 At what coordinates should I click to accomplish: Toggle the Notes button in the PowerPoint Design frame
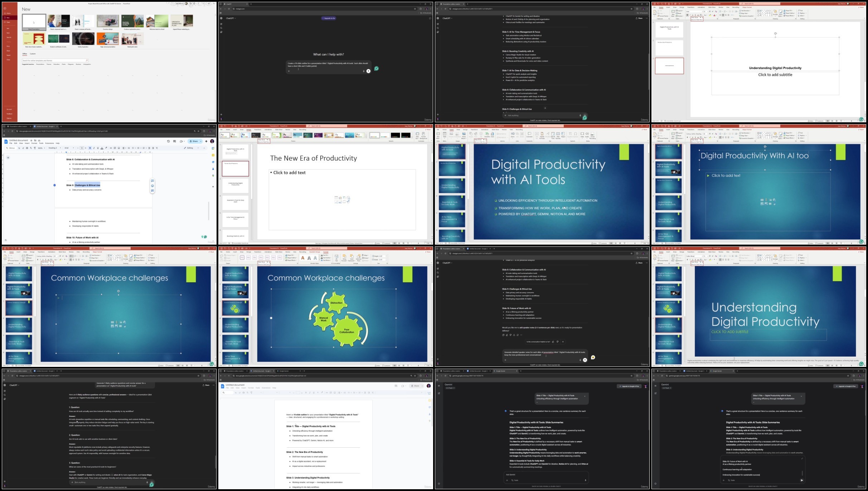pyautogui.click(x=377, y=243)
